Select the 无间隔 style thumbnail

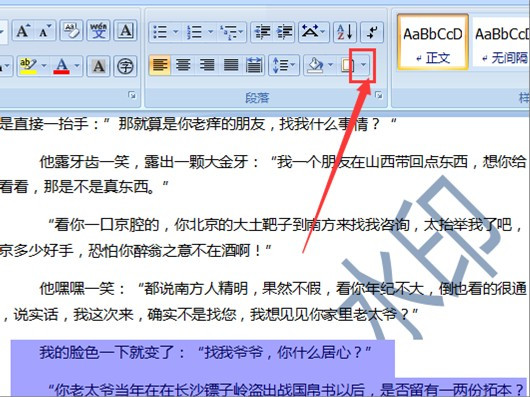point(500,42)
